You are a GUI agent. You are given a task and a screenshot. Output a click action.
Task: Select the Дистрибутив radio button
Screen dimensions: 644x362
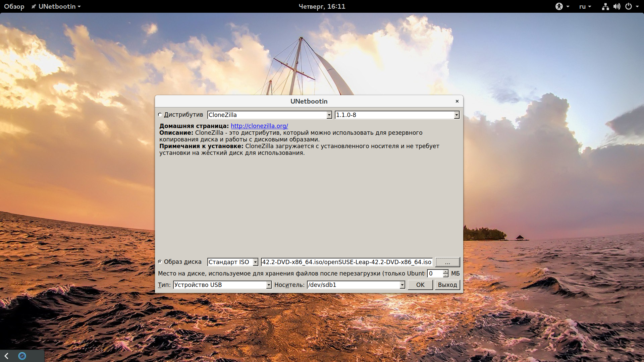pyautogui.click(x=160, y=115)
